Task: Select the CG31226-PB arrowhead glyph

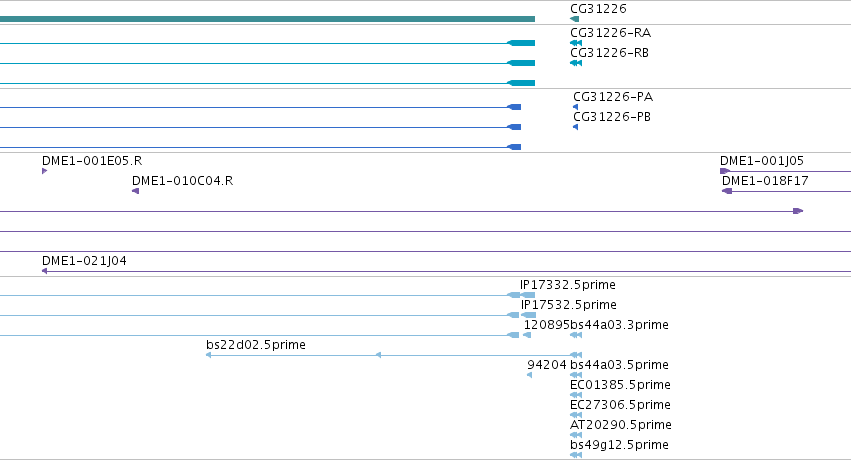Action: [575, 127]
